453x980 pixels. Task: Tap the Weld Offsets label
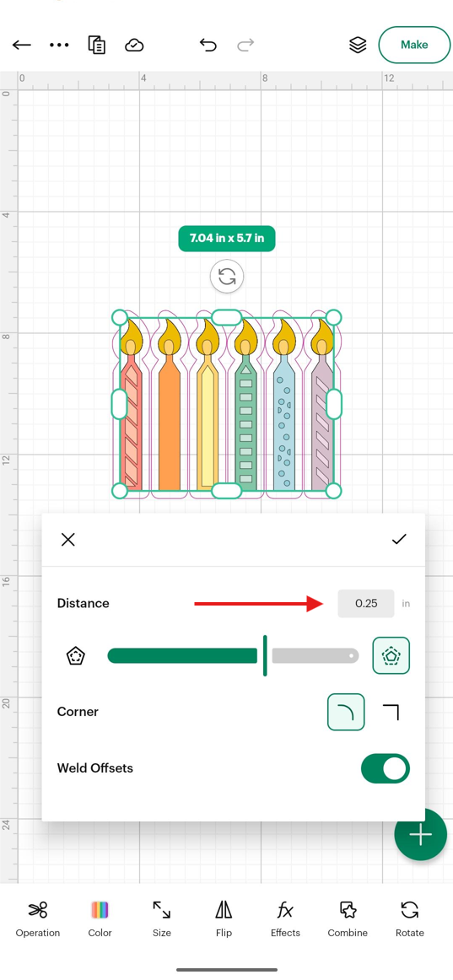click(95, 768)
